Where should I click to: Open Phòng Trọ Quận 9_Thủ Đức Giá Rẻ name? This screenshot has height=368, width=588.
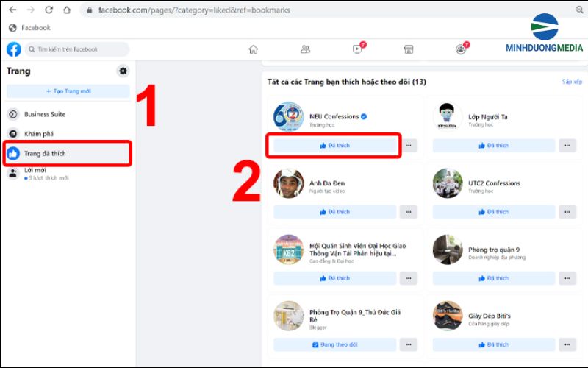coord(355,316)
